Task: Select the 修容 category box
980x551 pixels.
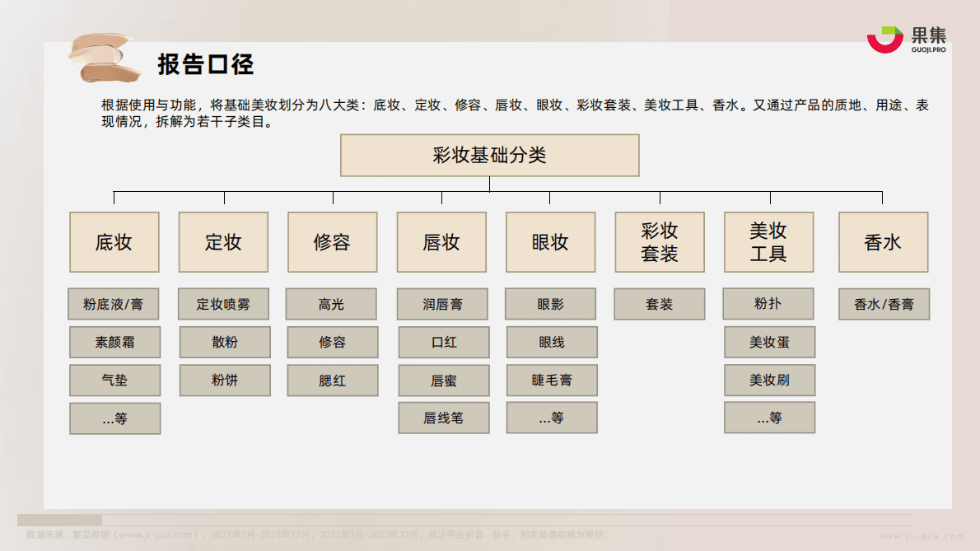Action: click(332, 242)
